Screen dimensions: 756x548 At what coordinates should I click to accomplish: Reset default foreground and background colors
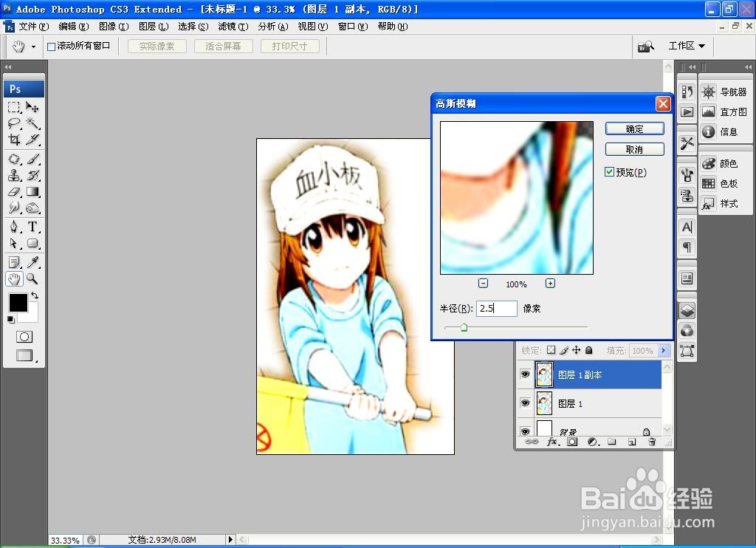[11, 319]
